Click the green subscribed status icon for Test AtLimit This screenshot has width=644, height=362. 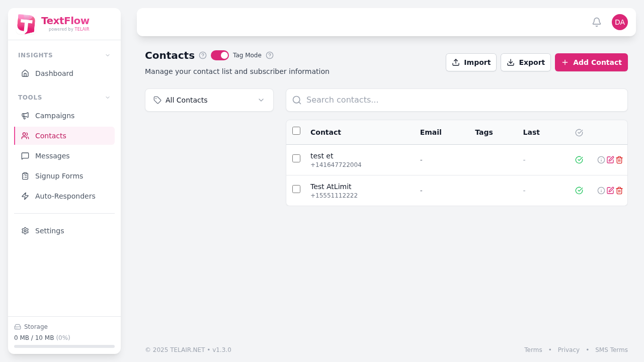coord(579,191)
